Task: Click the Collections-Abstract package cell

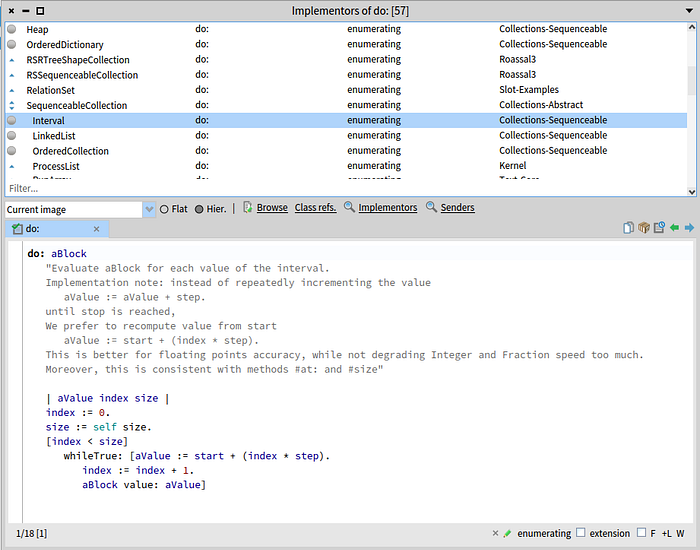Action: tap(541, 105)
